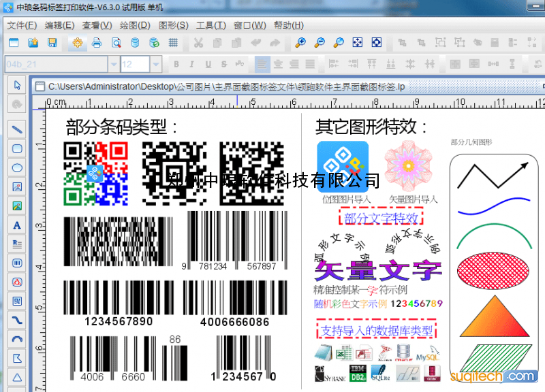Select the arc drawing tool

17,339
